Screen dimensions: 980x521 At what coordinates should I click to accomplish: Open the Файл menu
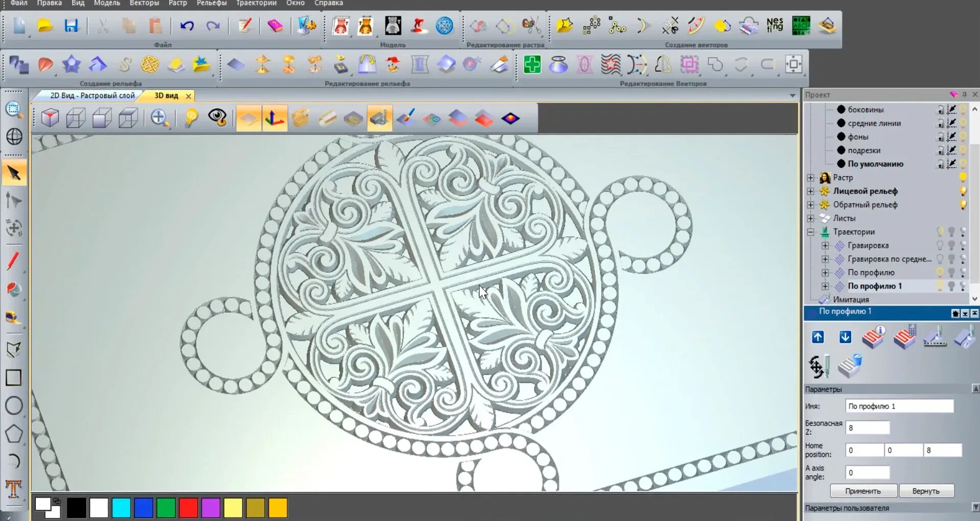coord(19,3)
